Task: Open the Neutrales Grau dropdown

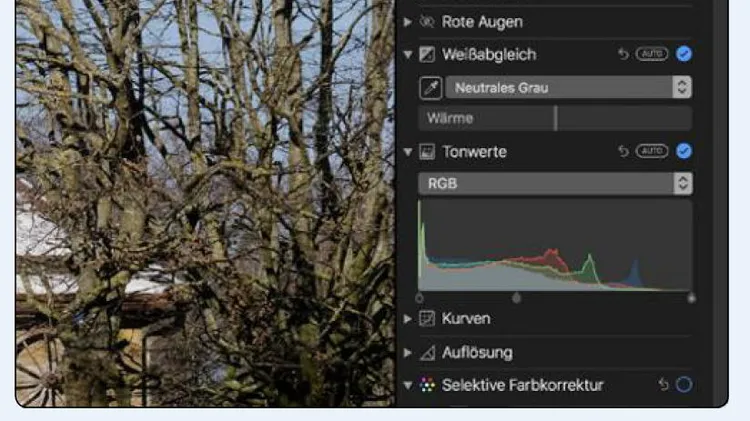Action: [x=568, y=88]
